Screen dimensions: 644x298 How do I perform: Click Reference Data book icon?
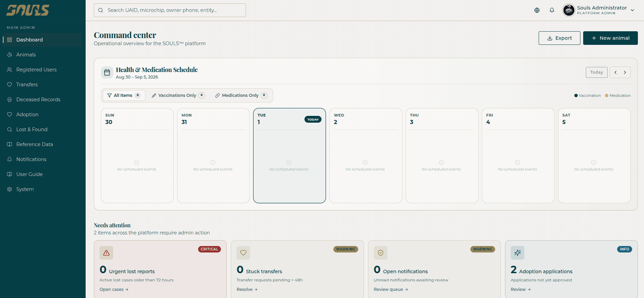(x=10, y=144)
